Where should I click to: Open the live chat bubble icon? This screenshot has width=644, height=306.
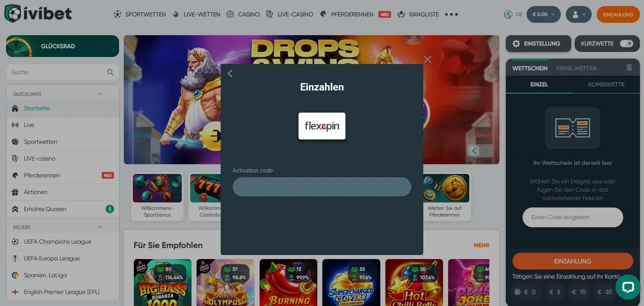coord(628,287)
